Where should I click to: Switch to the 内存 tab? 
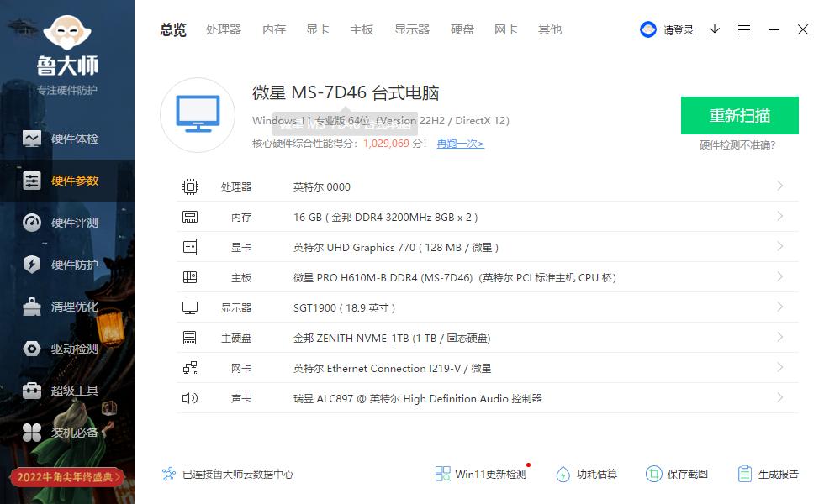[x=273, y=29]
